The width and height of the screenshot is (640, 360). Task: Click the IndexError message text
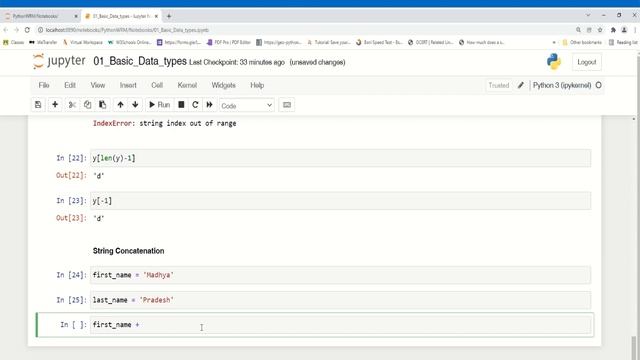164,123
